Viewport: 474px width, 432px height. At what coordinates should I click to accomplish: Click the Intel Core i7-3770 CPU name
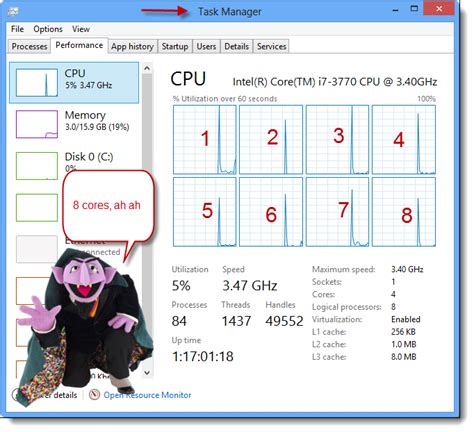tap(335, 82)
